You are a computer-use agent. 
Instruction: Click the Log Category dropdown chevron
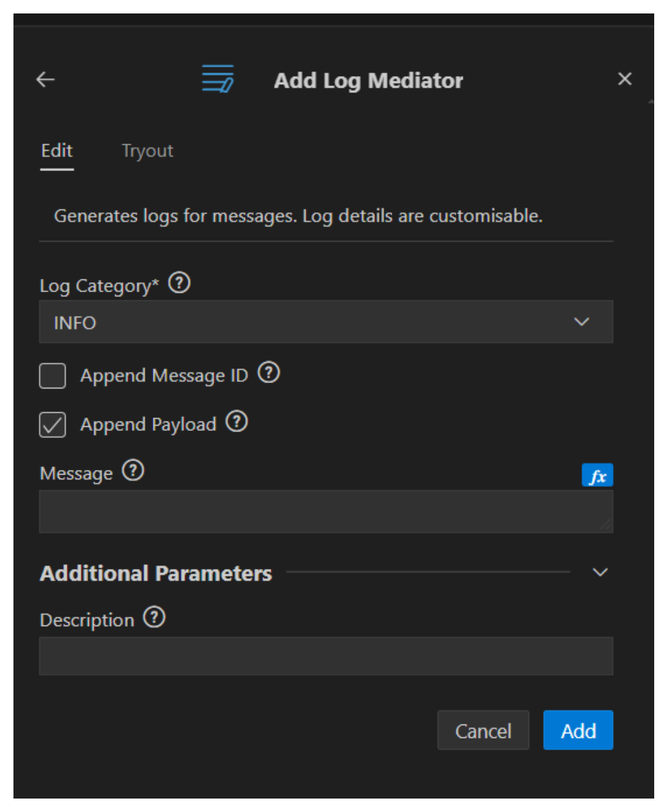coord(582,322)
